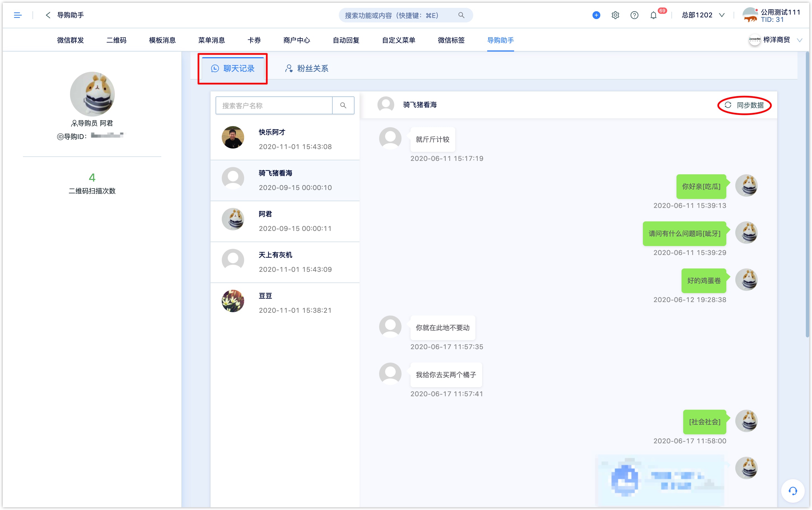Image resolution: width=812 pixels, height=510 pixels.
Task: Click the 快乐阿才 avatar photo
Action: [233, 137]
